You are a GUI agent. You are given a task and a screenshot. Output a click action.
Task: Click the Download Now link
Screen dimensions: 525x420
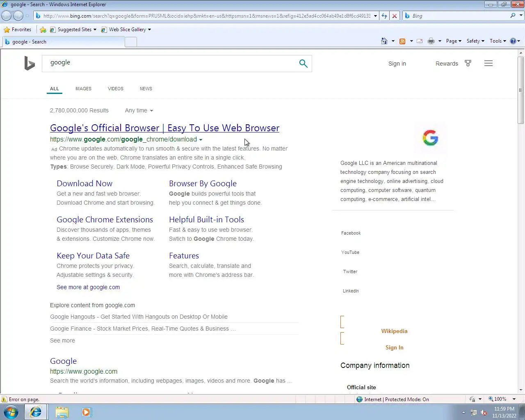coord(84,183)
